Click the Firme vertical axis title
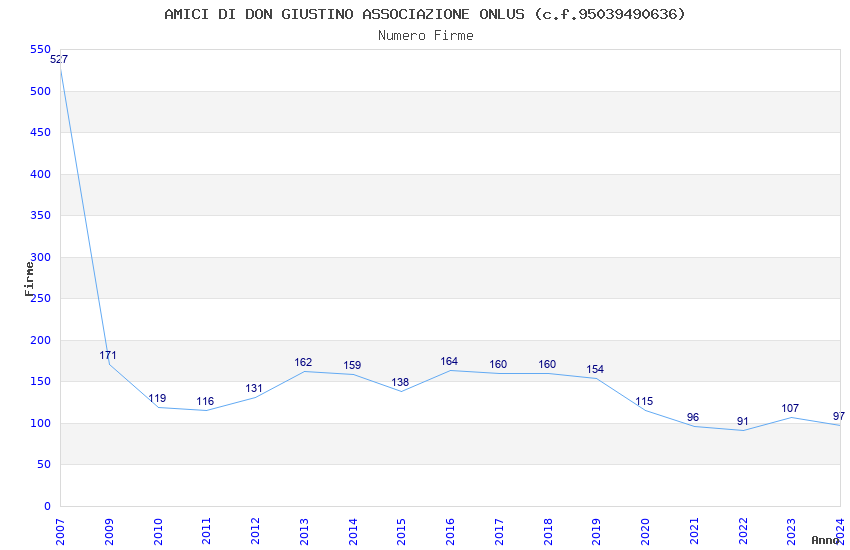 (29, 279)
